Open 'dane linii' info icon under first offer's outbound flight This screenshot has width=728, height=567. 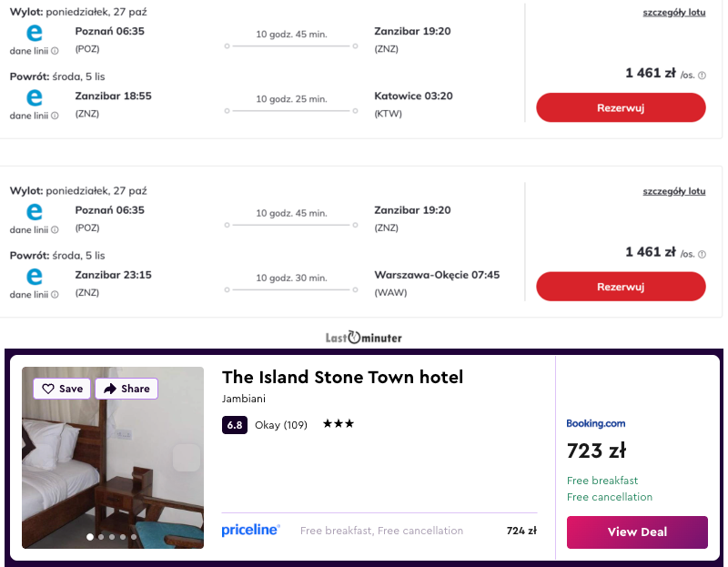[55, 51]
